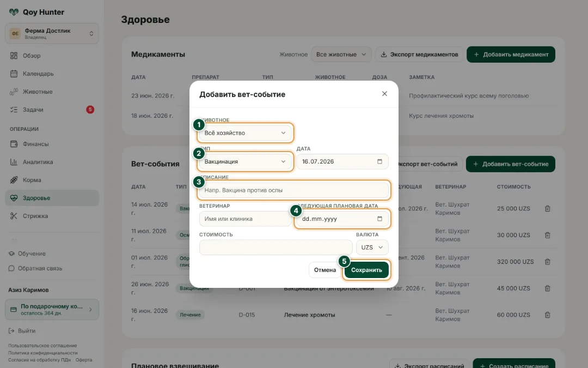Click Экспорт вет-событий button
The image size is (588, 368).
point(430,164)
